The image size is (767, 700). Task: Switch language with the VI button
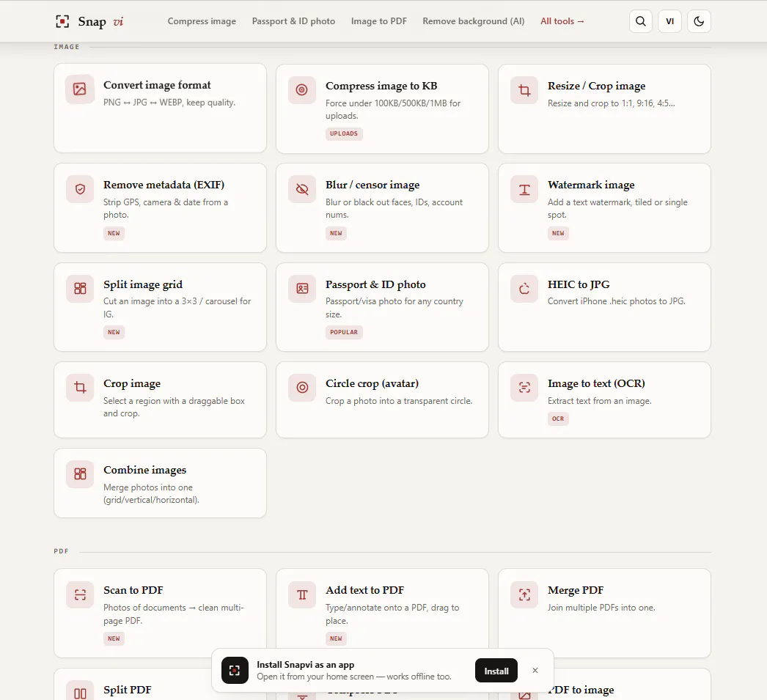669,21
